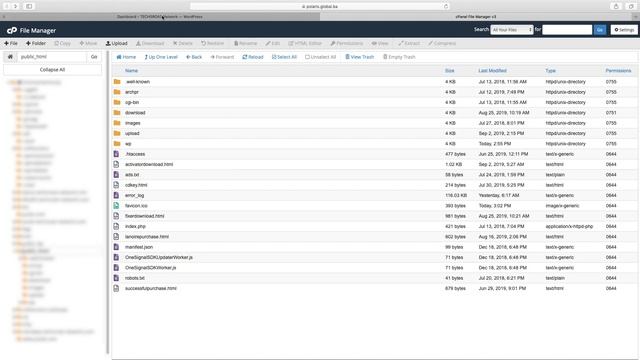Click the Move toolbar button
640x360 pixels.
(x=88, y=43)
